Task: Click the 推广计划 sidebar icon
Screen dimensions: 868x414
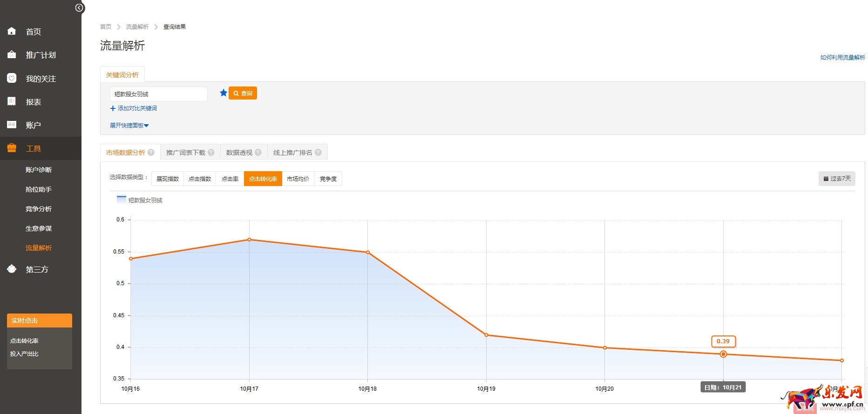Action: click(12, 55)
